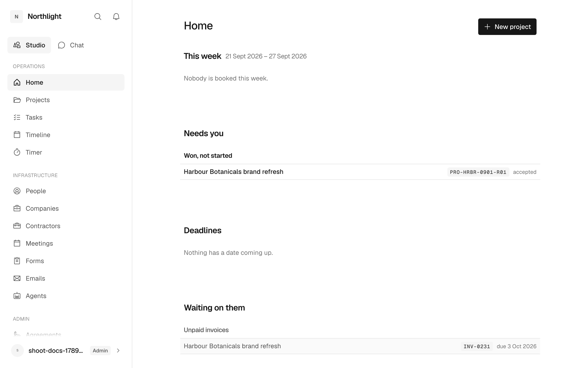
Task: Open the Meetings section
Action: [x=66, y=243]
